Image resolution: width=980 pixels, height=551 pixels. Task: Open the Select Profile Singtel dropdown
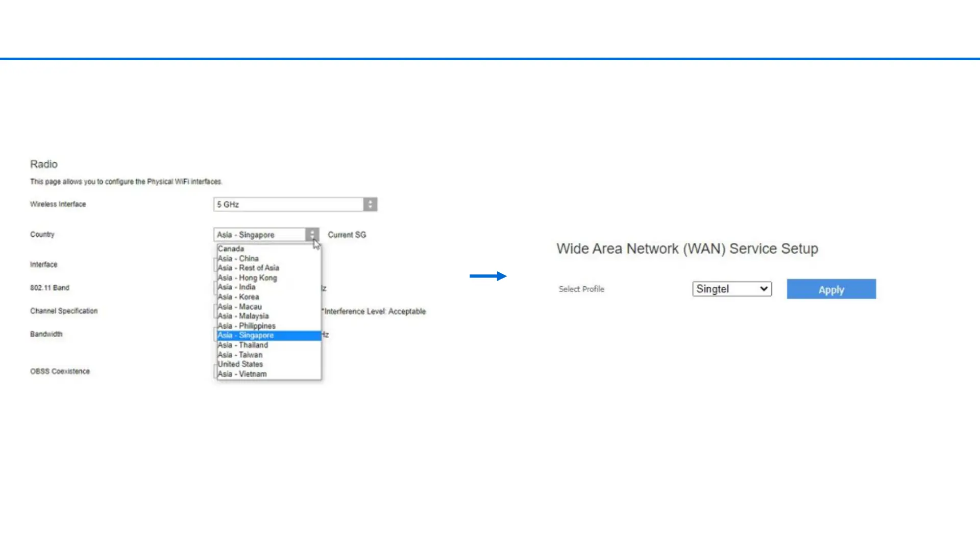click(x=731, y=289)
